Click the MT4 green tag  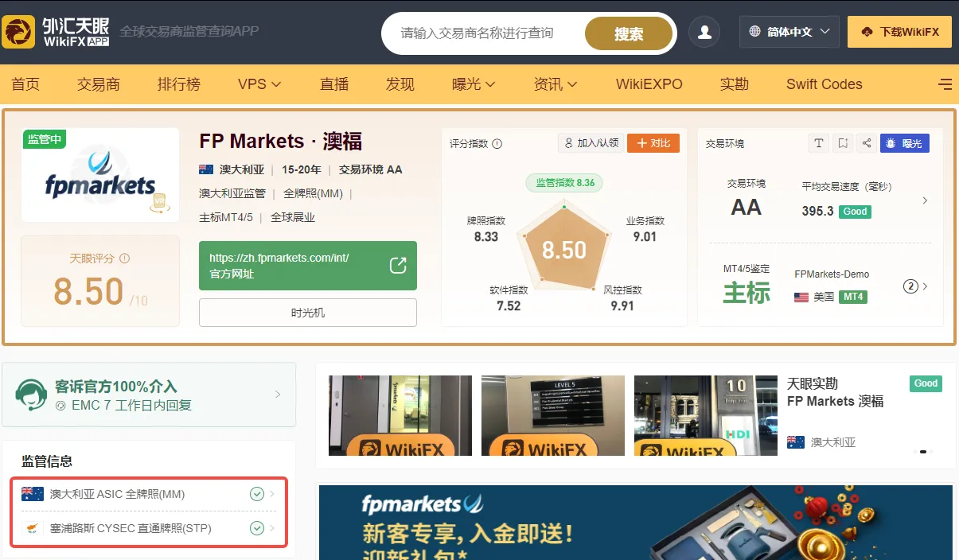[853, 297]
